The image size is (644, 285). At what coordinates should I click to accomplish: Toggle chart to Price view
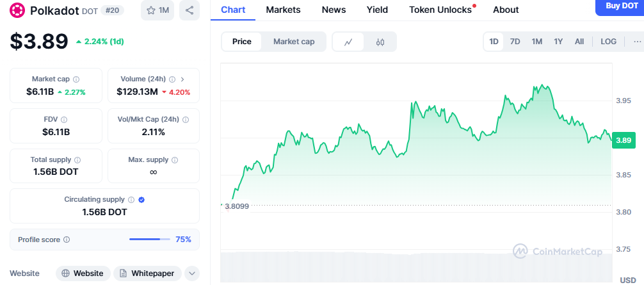(242, 42)
